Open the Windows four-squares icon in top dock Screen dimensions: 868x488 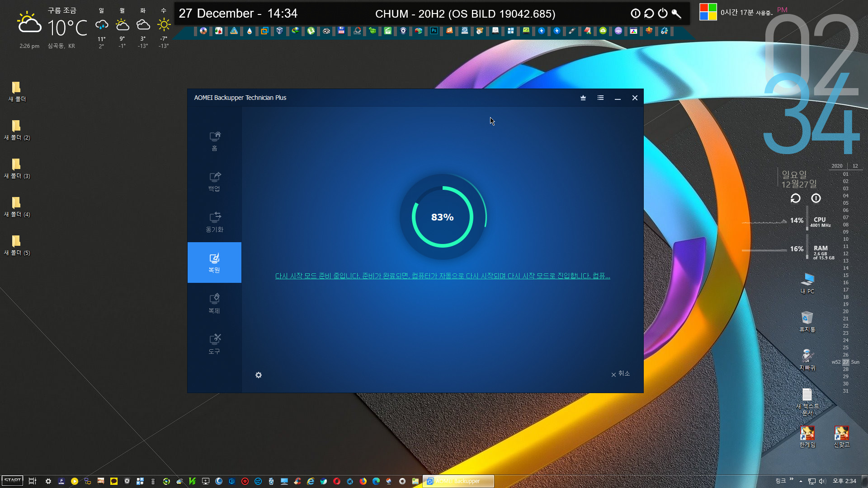click(511, 31)
